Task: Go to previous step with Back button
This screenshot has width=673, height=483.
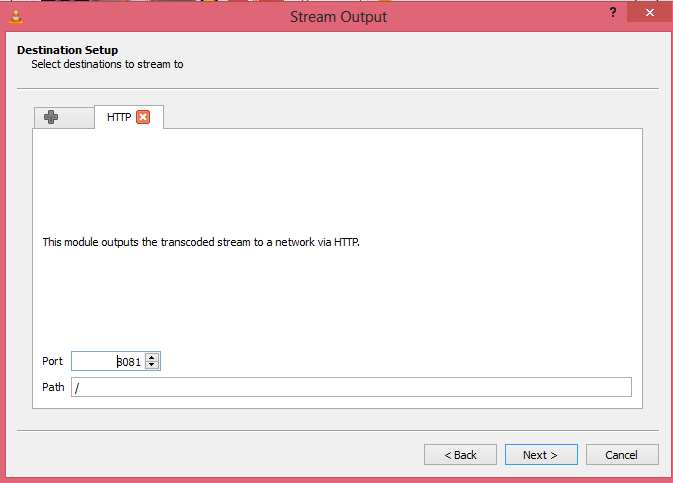Action: pyautogui.click(x=460, y=455)
